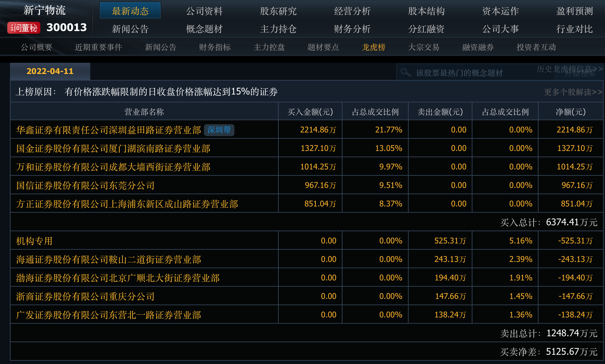
Task: Open 新闻公告 in the main navigation
Action: click(x=130, y=29)
